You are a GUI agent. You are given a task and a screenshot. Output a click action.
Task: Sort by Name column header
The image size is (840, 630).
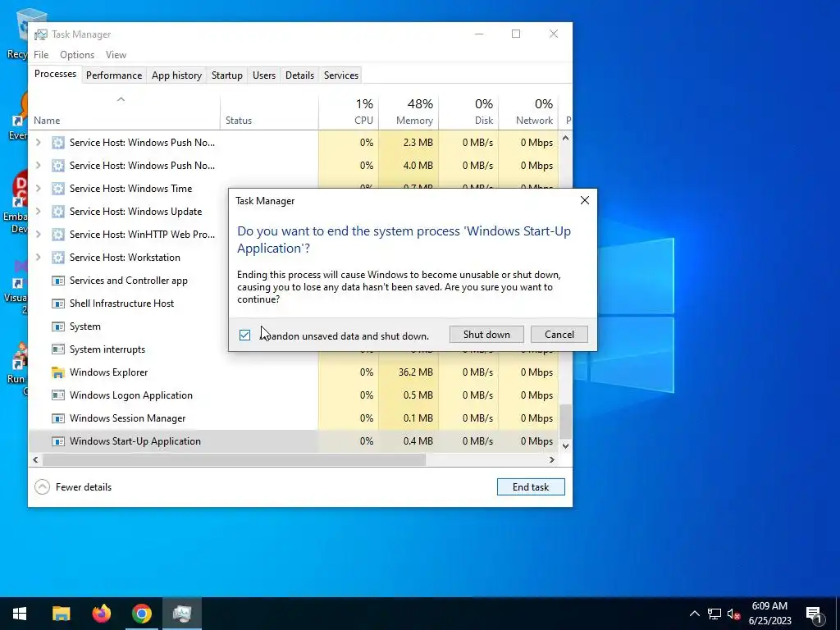click(125, 112)
